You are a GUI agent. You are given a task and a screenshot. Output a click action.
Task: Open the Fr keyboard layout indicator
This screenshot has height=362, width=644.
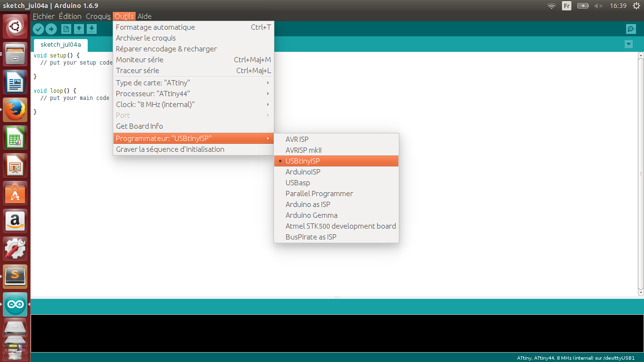[x=567, y=6]
